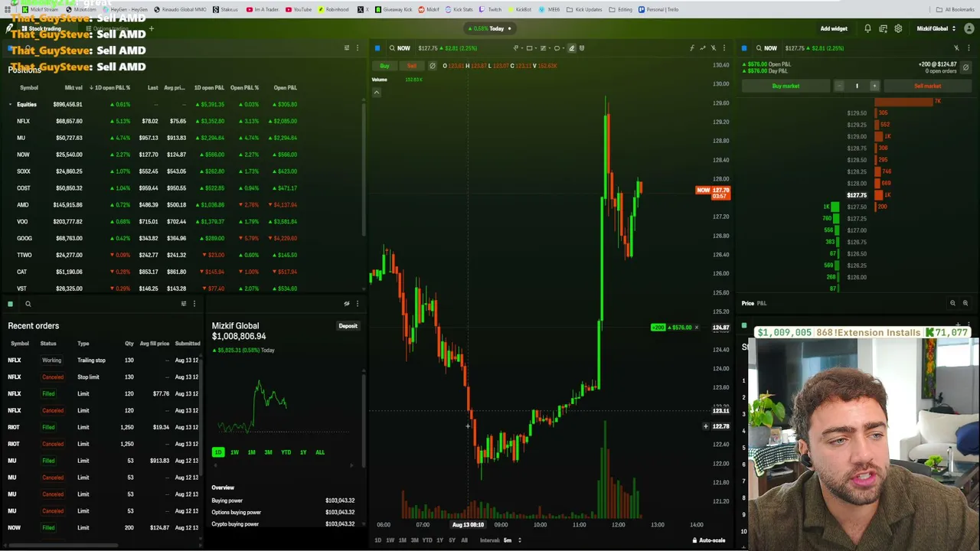
Task: Click the cancel-orders icon beside chart Sell
Action: (432, 66)
